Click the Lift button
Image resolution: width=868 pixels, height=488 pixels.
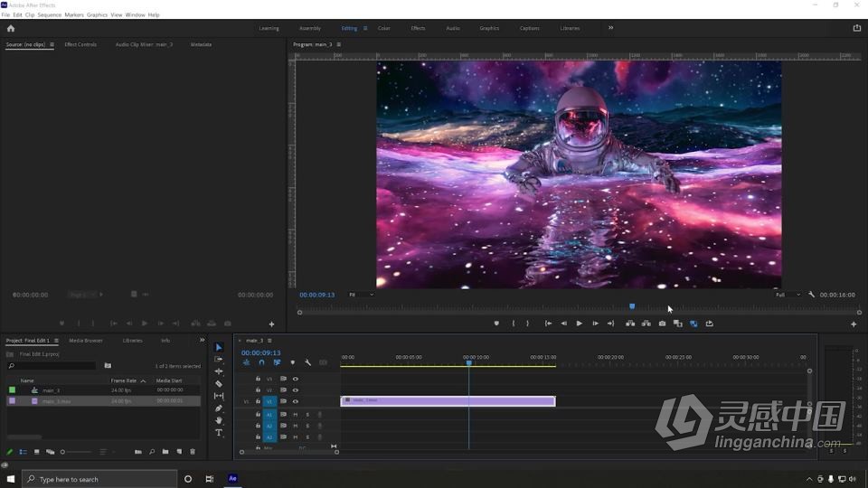(630, 324)
